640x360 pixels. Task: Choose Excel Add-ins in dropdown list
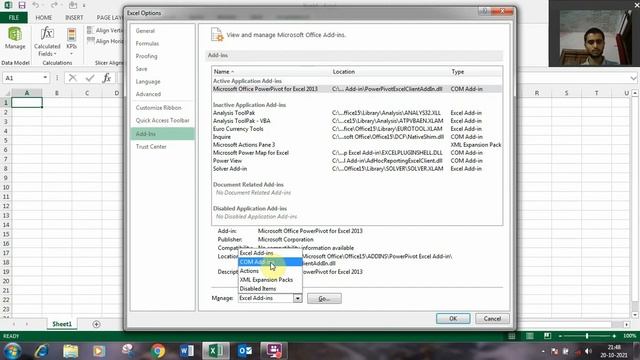pyautogui.click(x=270, y=253)
